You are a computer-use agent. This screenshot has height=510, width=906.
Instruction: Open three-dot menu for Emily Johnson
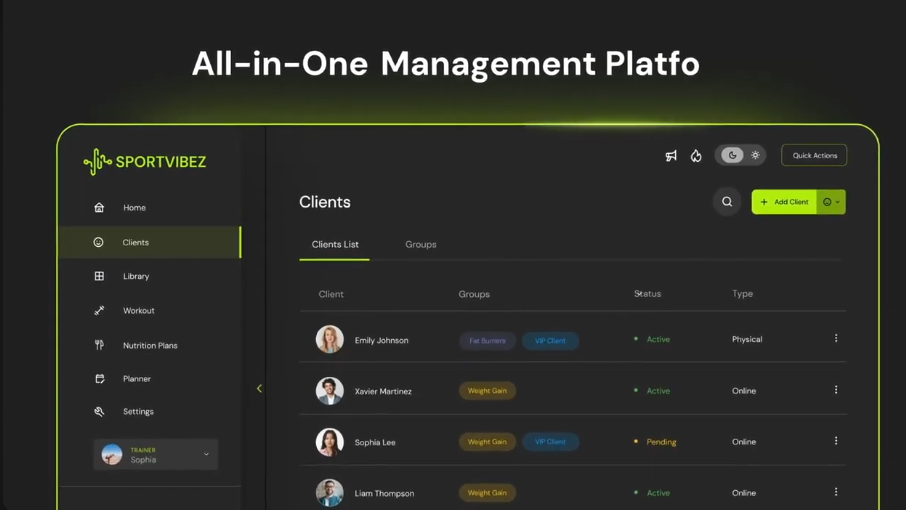coord(836,339)
